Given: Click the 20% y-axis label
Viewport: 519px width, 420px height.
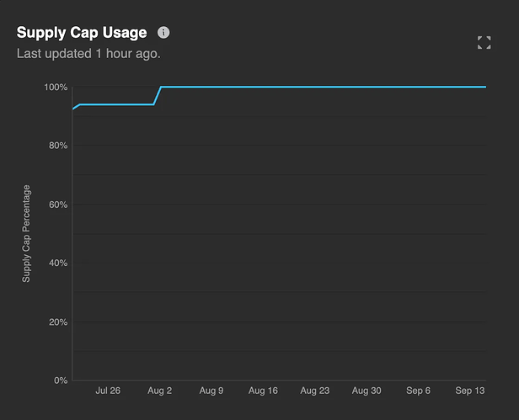Looking at the screenshot, I should (57, 322).
